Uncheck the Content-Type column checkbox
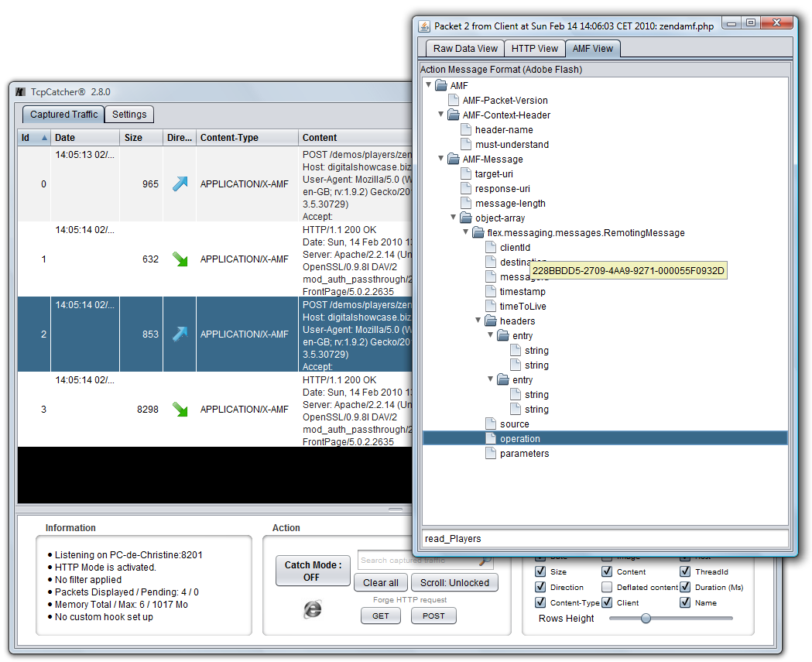 pos(540,602)
